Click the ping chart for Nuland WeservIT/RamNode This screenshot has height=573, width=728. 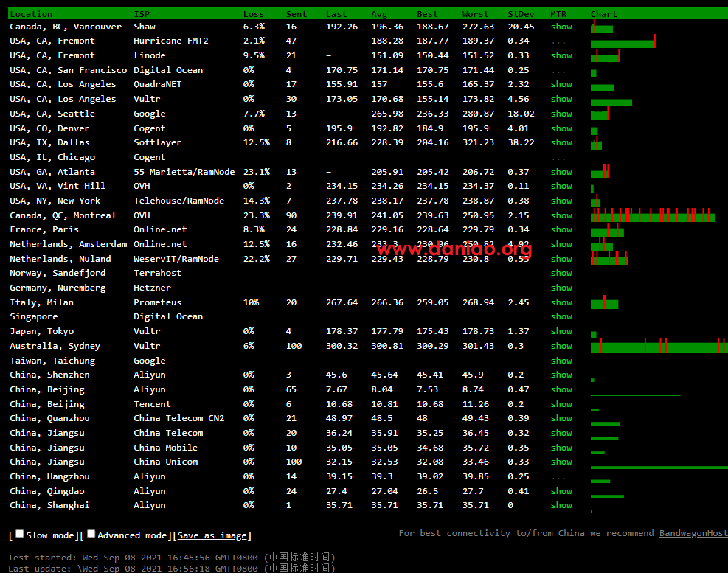(x=609, y=259)
